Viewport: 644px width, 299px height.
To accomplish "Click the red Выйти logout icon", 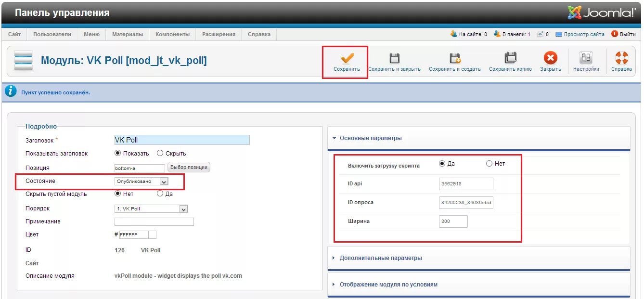I will coord(615,34).
